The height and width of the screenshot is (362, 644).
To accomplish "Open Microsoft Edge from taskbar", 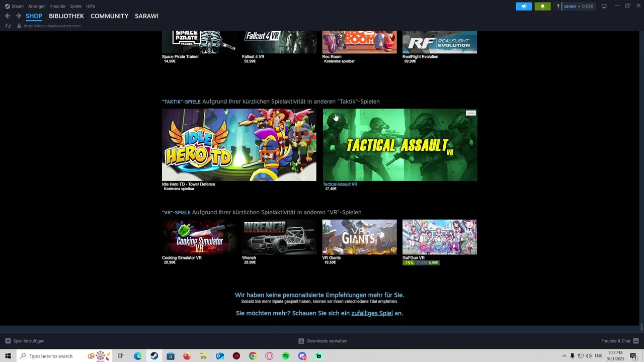I will point(138,356).
